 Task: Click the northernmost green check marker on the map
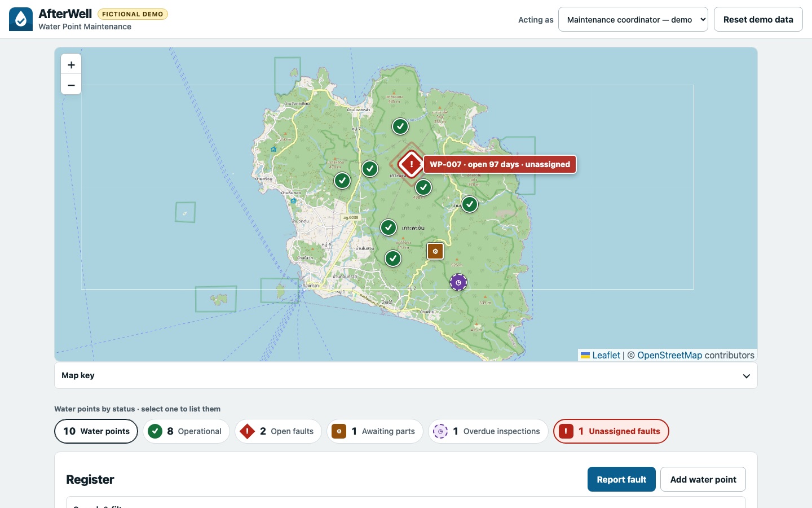(x=400, y=126)
